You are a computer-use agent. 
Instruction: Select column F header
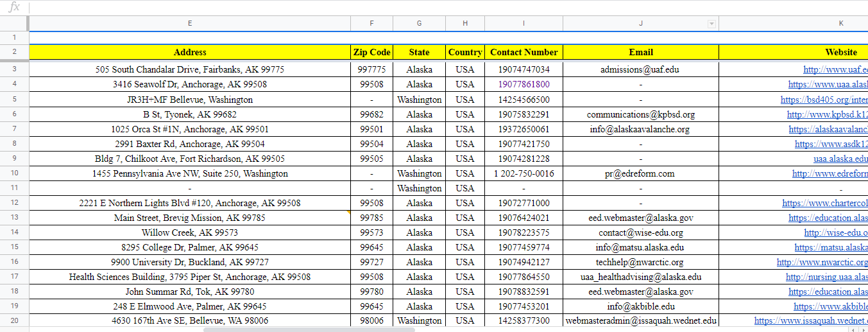click(x=371, y=23)
